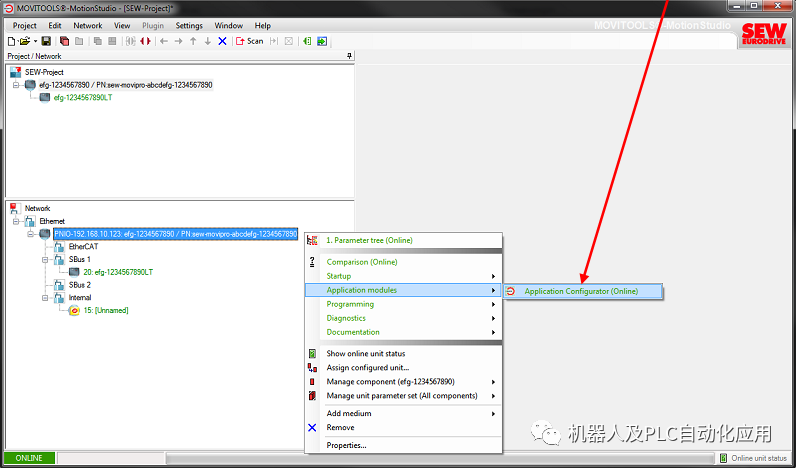Collapse the Ethernet node
Screen dimensions: 798x468
pos(16,221)
